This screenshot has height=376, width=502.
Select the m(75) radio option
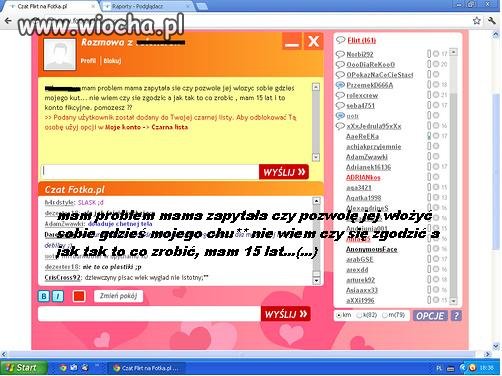click(x=385, y=315)
